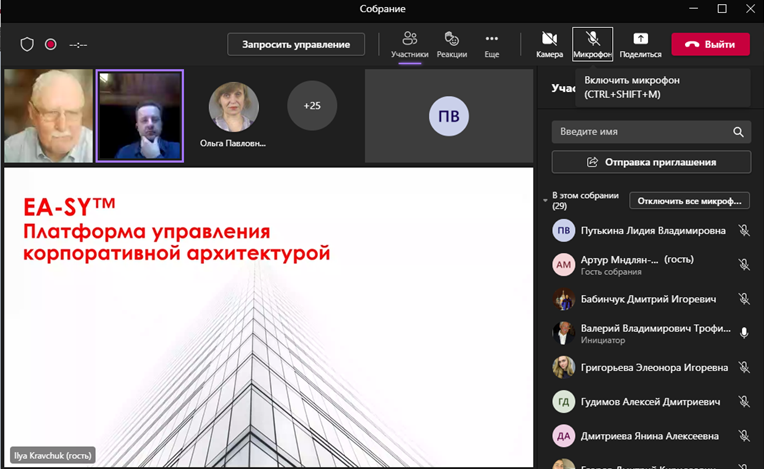Click the ДА avatar in participant list
Screen dimensions: 764x469
coord(564,436)
